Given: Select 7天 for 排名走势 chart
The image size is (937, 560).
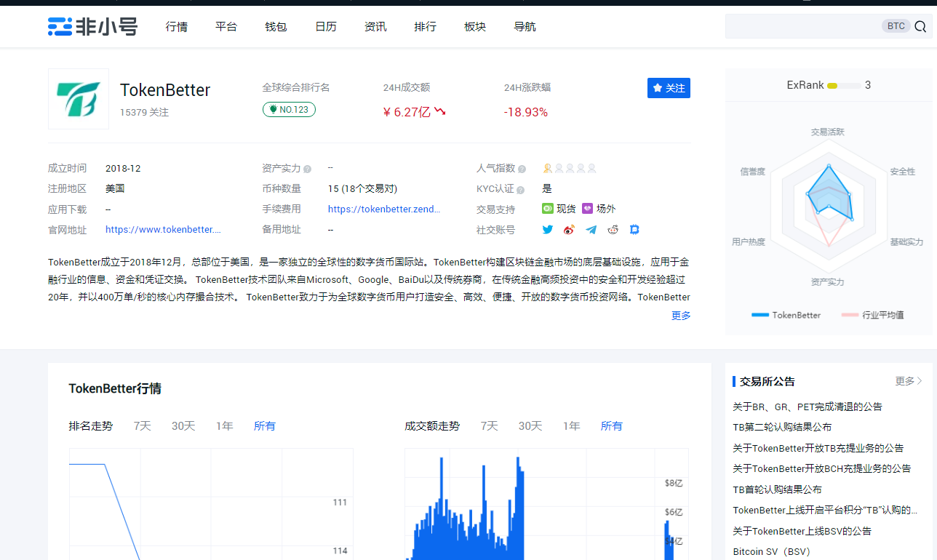Looking at the screenshot, I should pyautogui.click(x=143, y=426).
